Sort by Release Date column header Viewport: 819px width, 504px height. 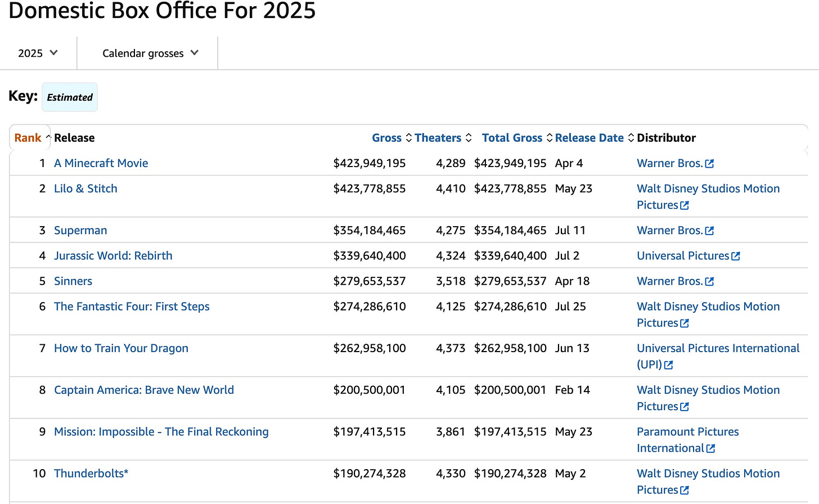coord(589,138)
